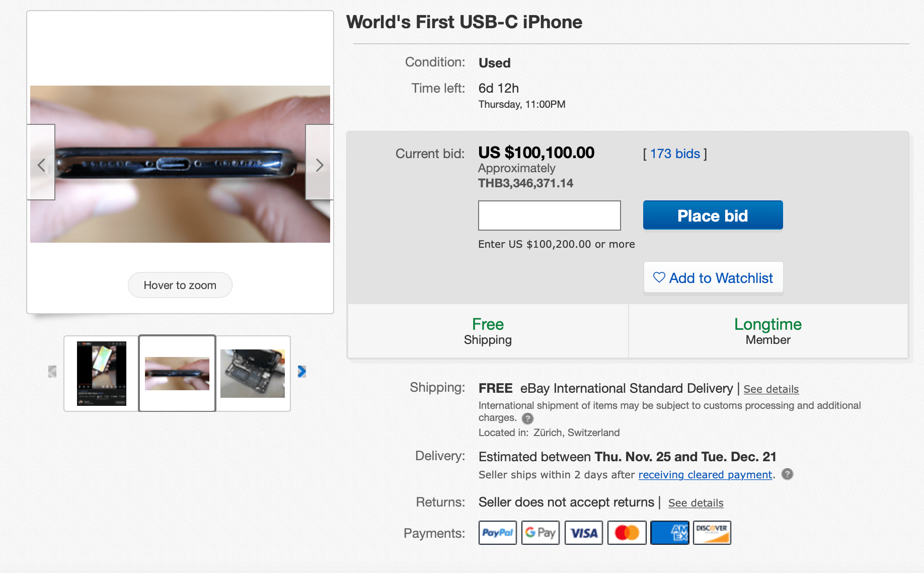Select the open iPhone internals thumbnail

tap(253, 374)
